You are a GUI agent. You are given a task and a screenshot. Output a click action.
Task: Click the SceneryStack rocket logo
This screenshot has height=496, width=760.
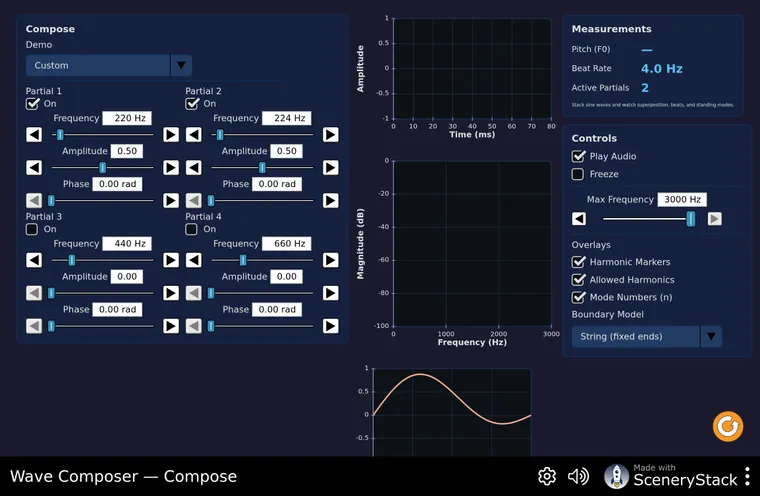616,477
